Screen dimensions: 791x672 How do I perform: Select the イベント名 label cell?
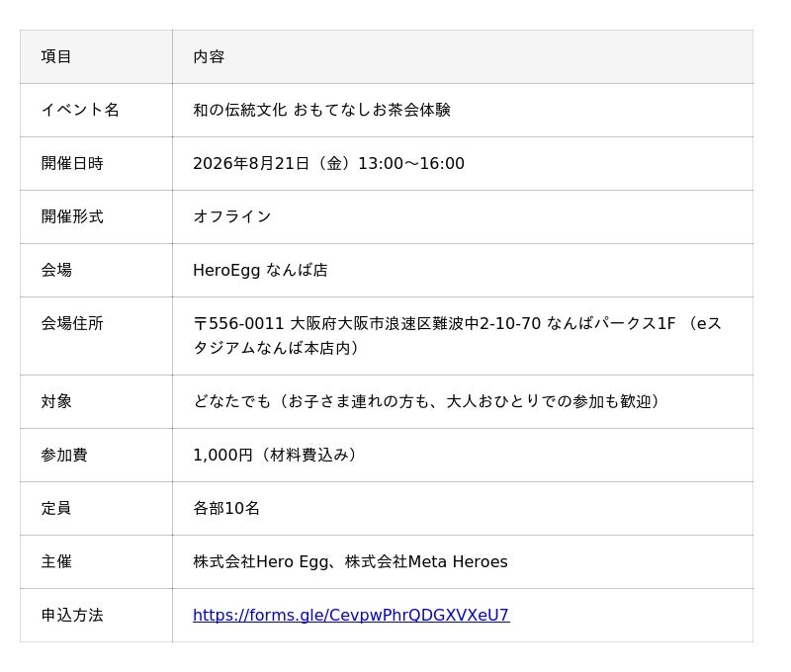pyautogui.click(x=96, y=110)
